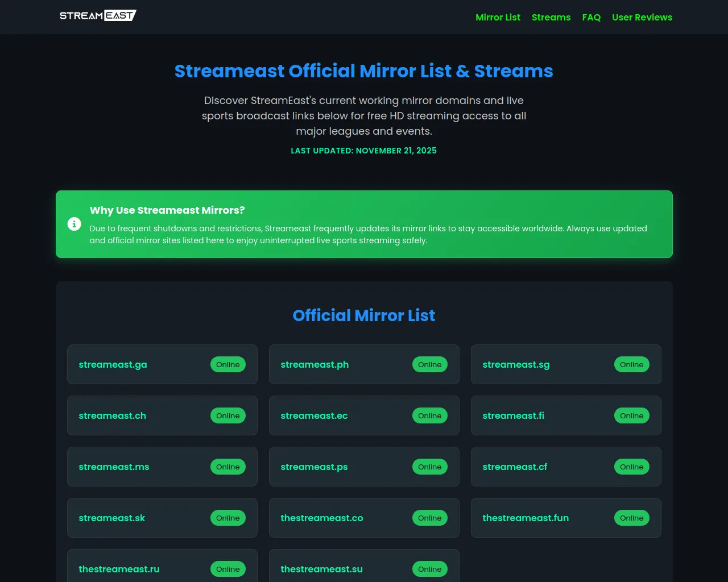Click Online status badge for thestreameast.fun
The width and height of the screenshot is (728, 582).
[631, 518]
